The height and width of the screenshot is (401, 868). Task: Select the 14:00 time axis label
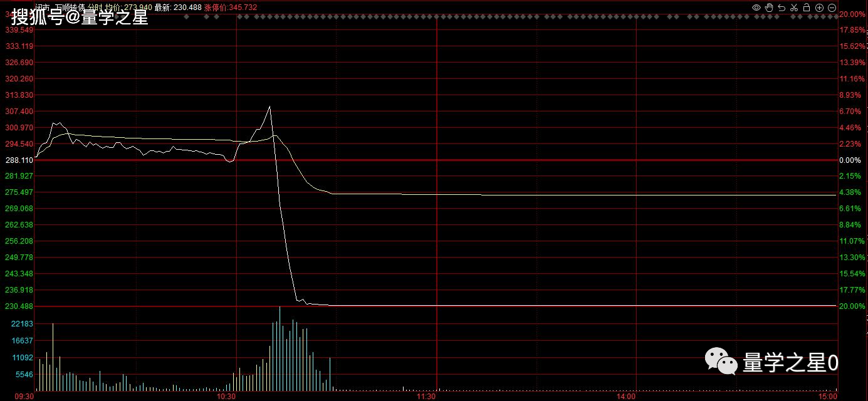[627, 397]
